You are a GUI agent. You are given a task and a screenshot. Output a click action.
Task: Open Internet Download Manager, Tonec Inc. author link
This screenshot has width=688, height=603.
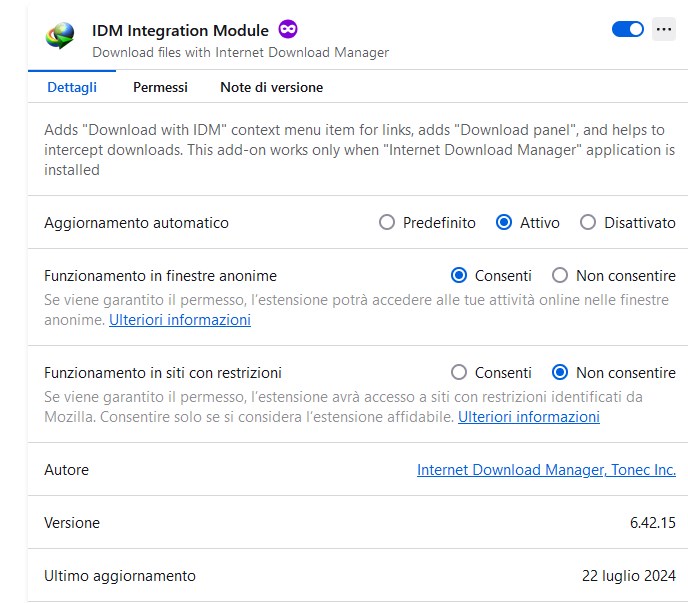pos(546,470)
